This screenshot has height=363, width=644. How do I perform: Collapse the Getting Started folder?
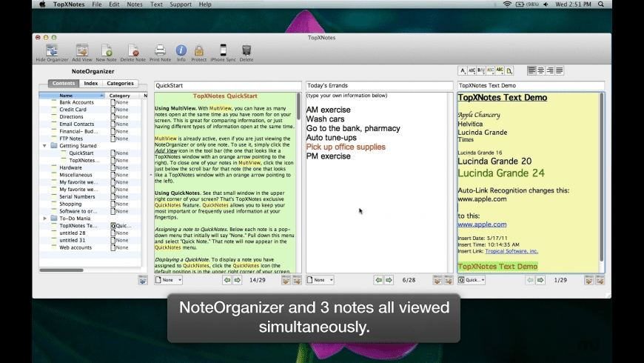click(x=45, y=146)
